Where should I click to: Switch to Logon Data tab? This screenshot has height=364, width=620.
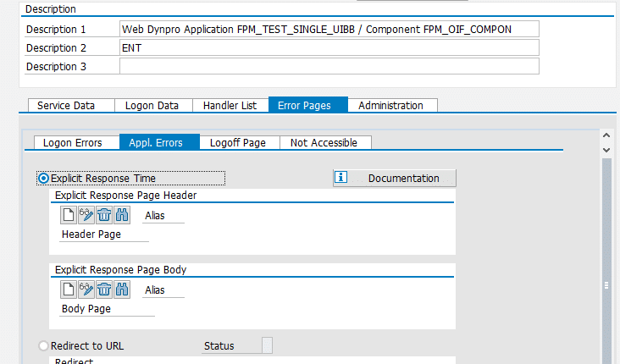pyautogui.click(x=153, y=106)
